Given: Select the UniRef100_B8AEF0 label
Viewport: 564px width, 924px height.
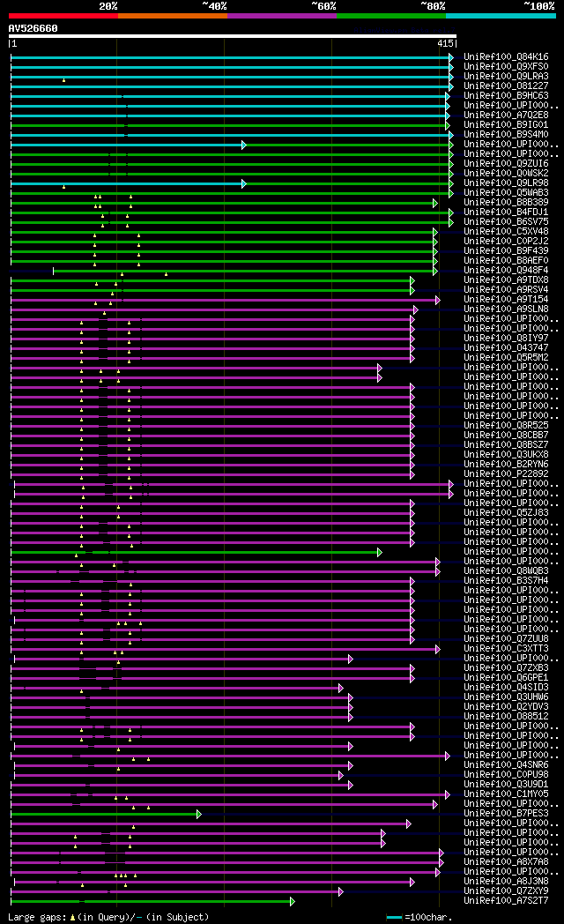Looking at the screenshot, I should pos(506,260).
